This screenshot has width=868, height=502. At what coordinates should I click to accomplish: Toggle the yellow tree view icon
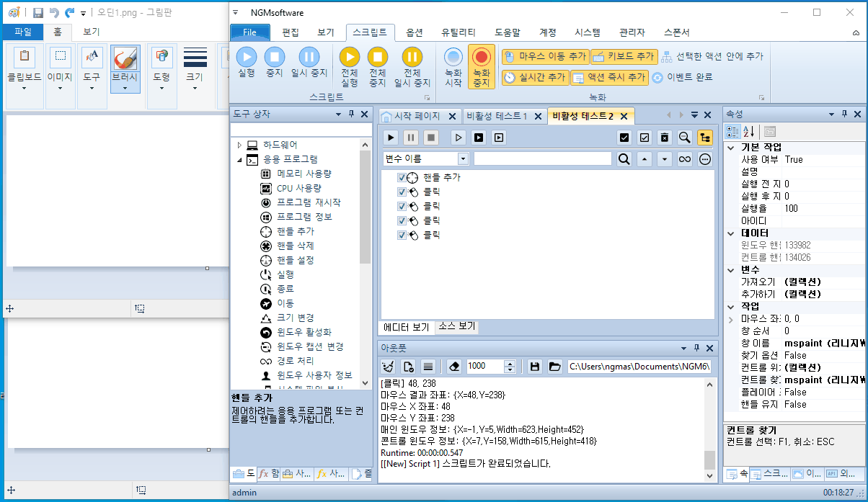(x=705, y=138)
